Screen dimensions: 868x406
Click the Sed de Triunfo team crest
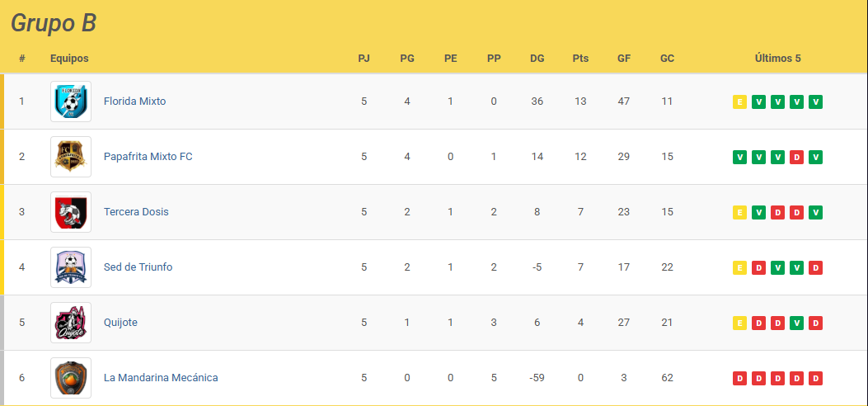(71, 267)
